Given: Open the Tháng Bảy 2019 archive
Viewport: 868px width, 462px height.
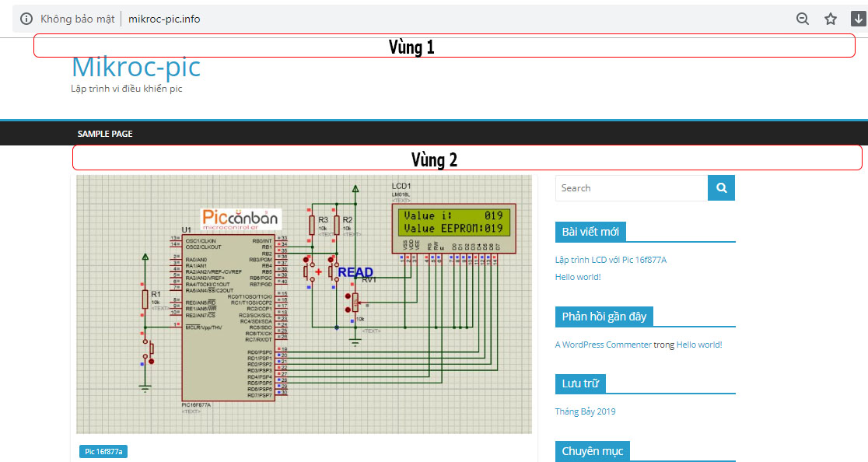Looking at the screenshot, I should (585, 411).
